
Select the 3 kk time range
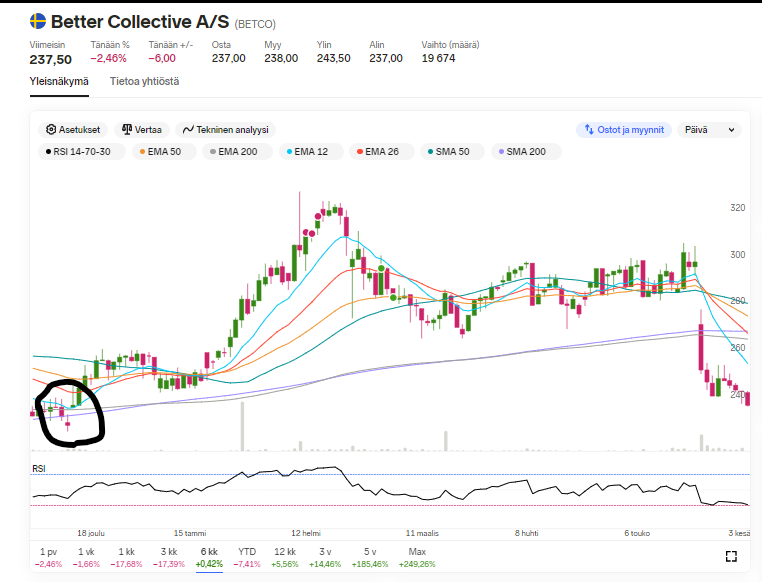(x=169, y=557)
